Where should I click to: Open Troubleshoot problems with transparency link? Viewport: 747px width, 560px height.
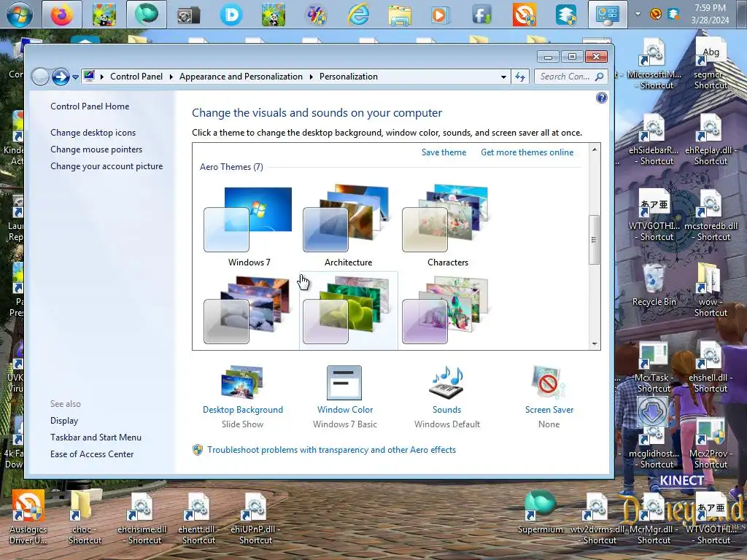331,449
